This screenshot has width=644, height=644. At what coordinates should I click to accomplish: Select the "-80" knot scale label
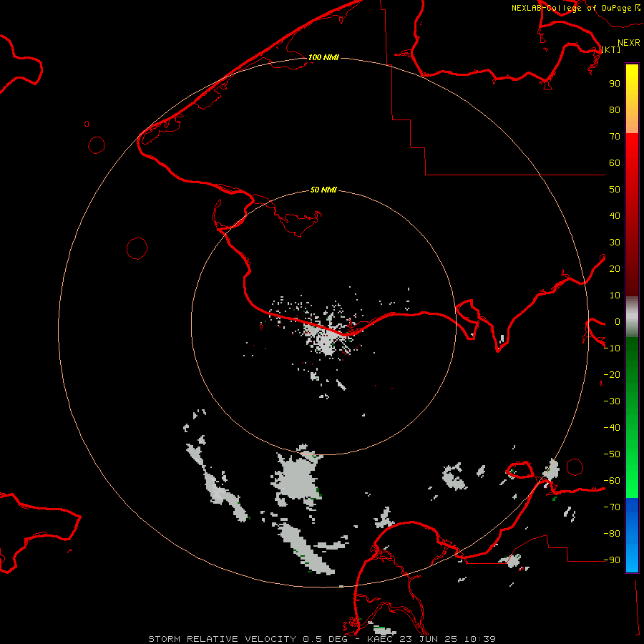[612, 534]
